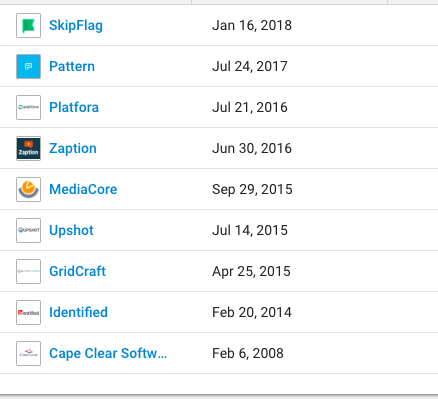Open the Pattern company link
This screenshot has width=438, height=399.
click(72, 66)
